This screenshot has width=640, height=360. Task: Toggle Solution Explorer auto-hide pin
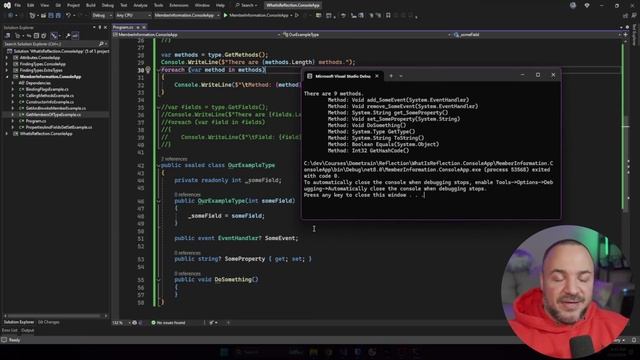pyautogui.click(x=100, y=27)
